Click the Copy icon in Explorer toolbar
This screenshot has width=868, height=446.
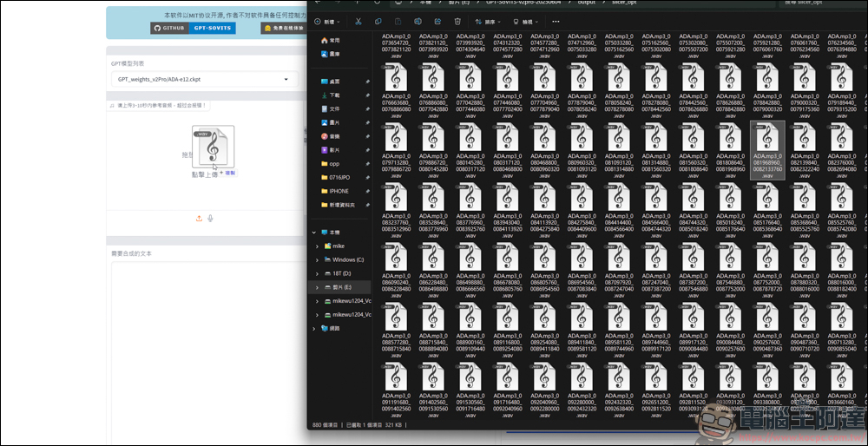(378, 22)
